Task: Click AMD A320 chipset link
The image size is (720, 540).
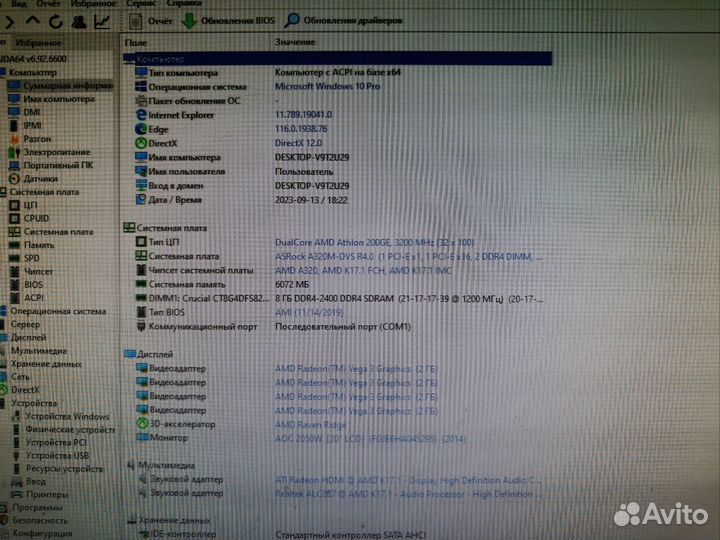Action: pyautogui.click(x=363, y=271)
